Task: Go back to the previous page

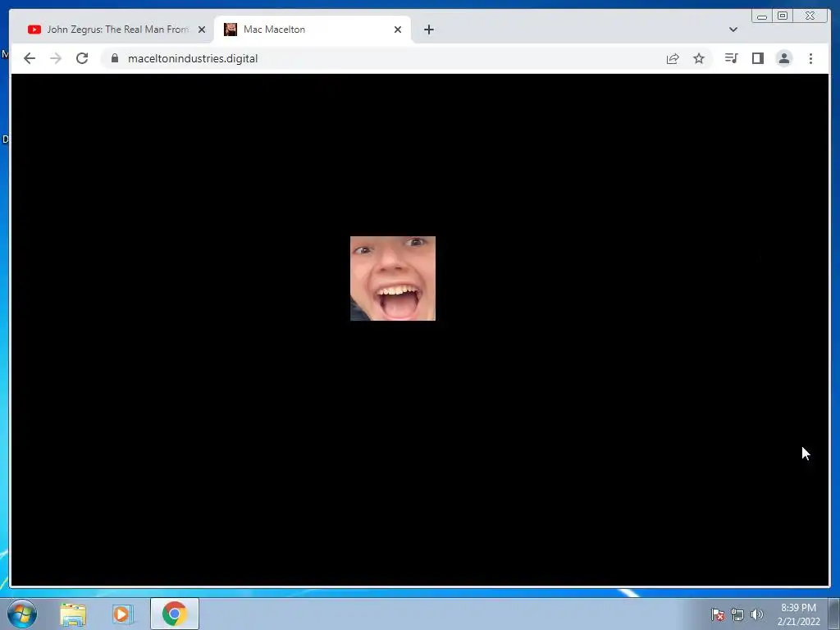Action: [30, 58]
